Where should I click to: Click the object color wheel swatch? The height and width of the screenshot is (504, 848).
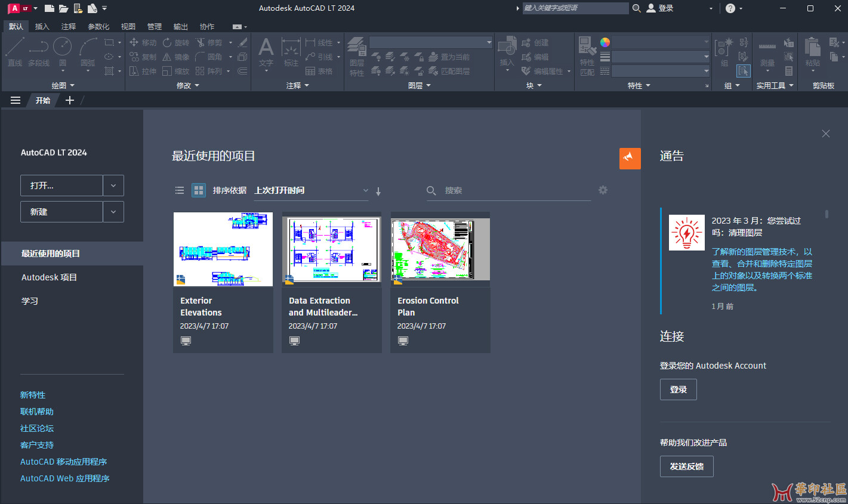point(605,42)
